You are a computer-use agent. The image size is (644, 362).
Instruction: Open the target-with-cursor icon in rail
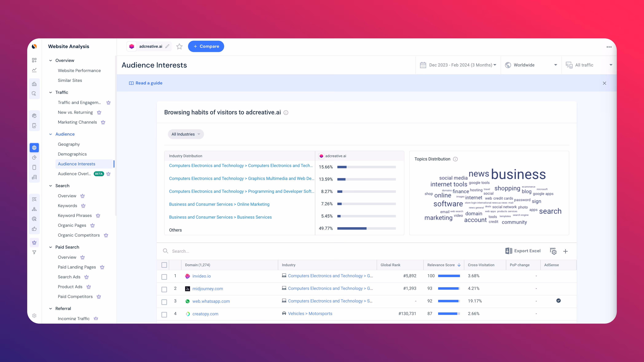(x=34, y=219)
